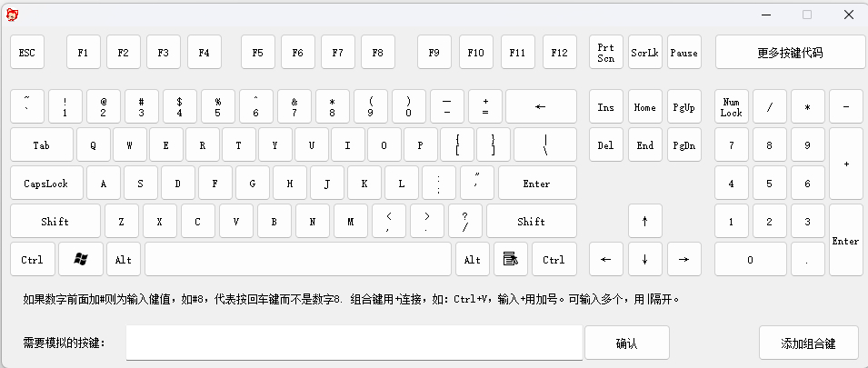Focus the 需要模拟的按键 input field
The width and height of the screenshot is (868, 368).
[x=354, y=343]
